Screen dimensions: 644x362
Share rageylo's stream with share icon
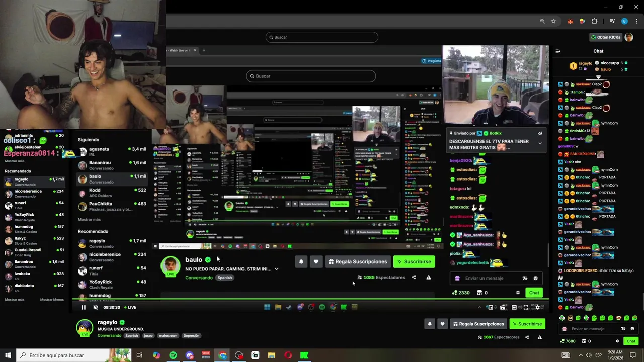527,337
